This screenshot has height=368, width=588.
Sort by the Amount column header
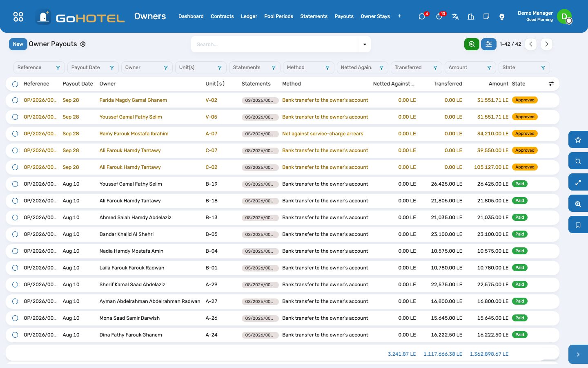click(498, 84)
